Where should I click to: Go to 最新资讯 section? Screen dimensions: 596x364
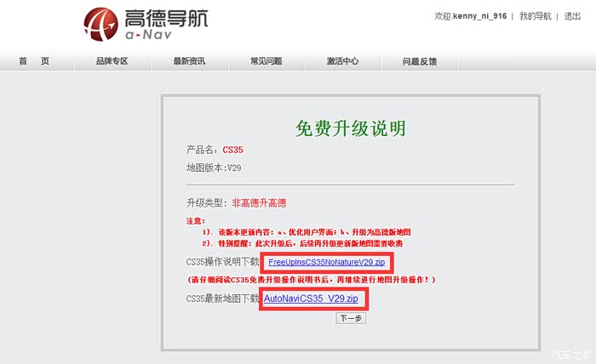point(189,61)
